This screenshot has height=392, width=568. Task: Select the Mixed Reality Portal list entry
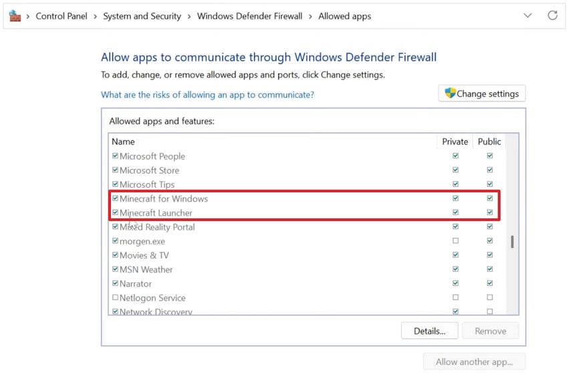tap(157, 227)
